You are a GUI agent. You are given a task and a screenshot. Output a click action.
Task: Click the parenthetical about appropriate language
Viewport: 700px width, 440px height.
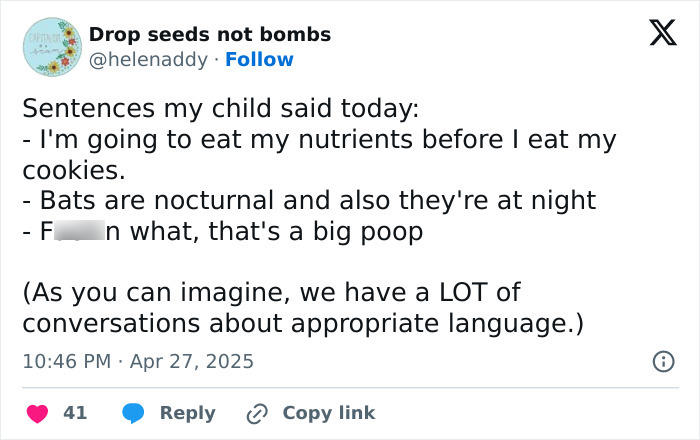coord(300,310)
